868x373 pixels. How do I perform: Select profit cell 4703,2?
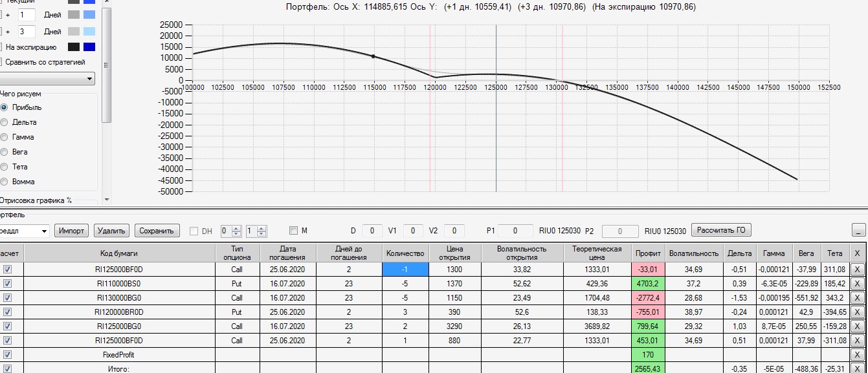649,283
